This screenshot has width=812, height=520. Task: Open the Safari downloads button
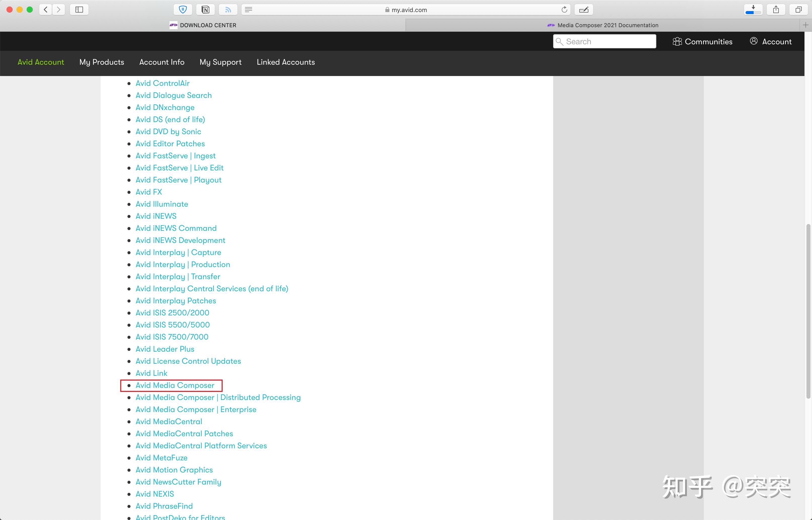[753, 10]
